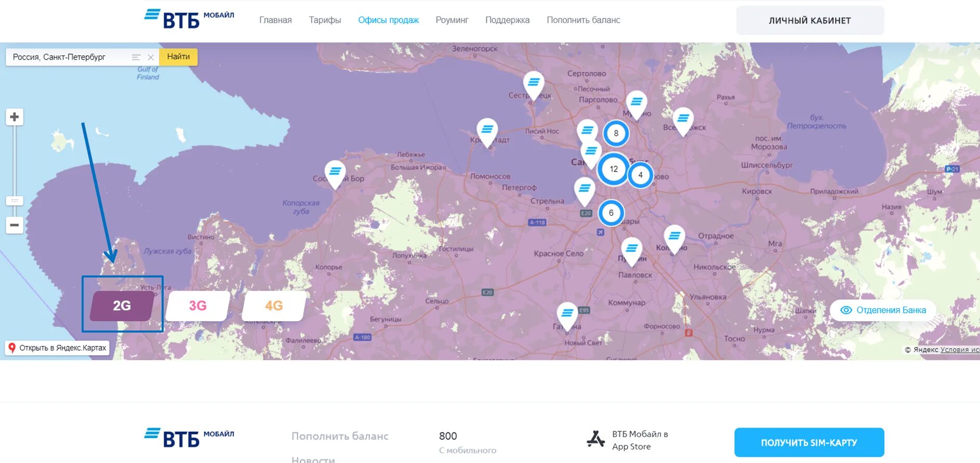Image resolution: width=980 pixels, height=463 pixels.
Task: Zoom out the map with minus button
Action: [x=15, y=225]
